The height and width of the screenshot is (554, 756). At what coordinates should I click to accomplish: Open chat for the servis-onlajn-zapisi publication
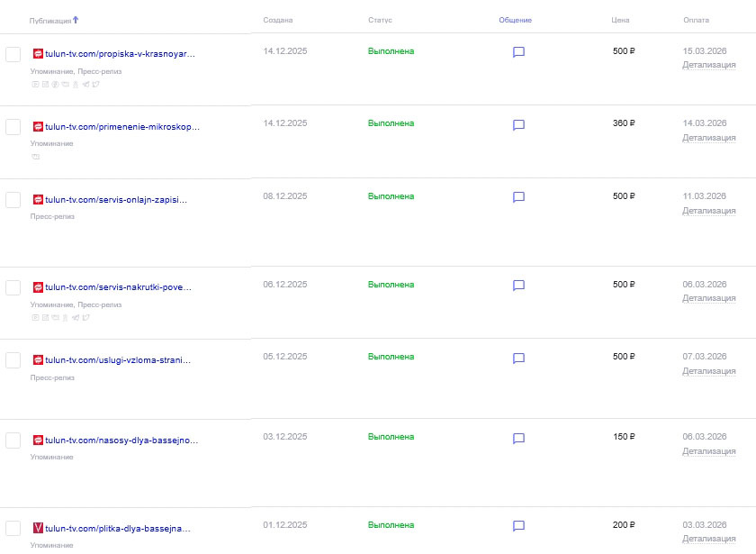(x=518, y=197)
